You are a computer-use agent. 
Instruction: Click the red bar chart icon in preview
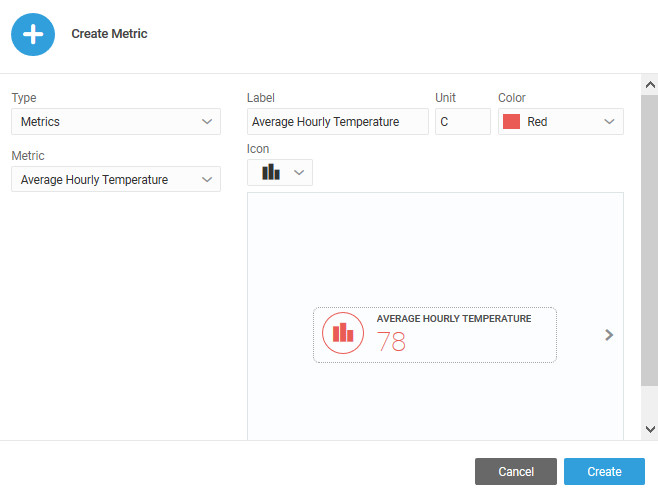[x=343, y=333]
